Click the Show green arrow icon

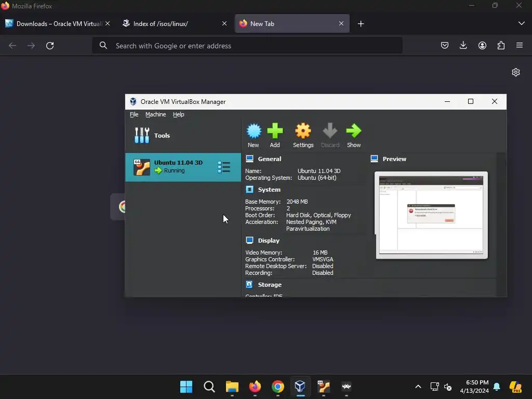click(x=353, y=131)
